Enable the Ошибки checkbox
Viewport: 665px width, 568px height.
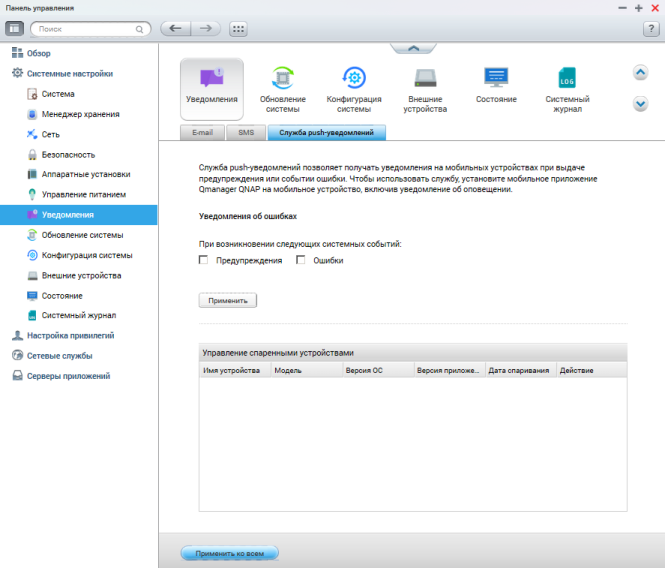pos(301,260)
